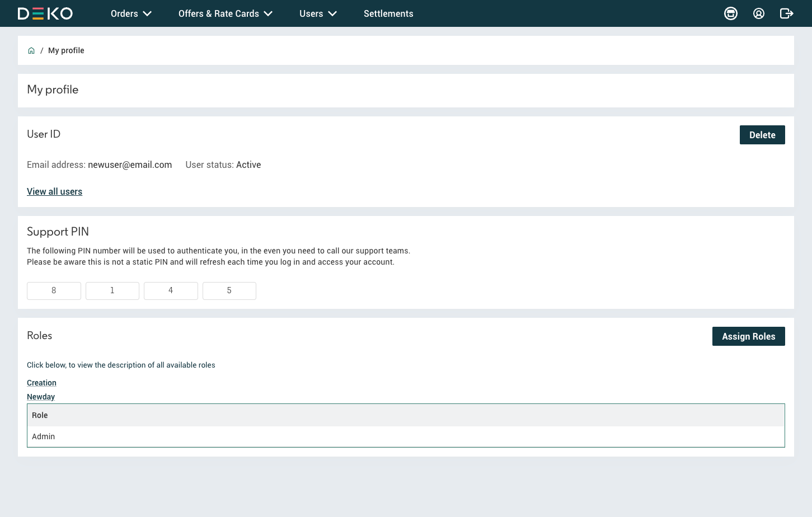Select PIN digit box showing 5
Image resolution: width=812 pixels, height=517 pixels.
[x=229, y=291]
